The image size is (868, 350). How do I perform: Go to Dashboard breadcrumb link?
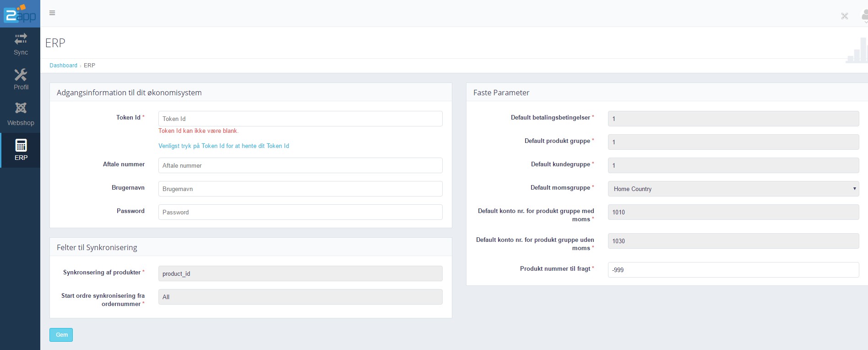(x=63, y=66)
